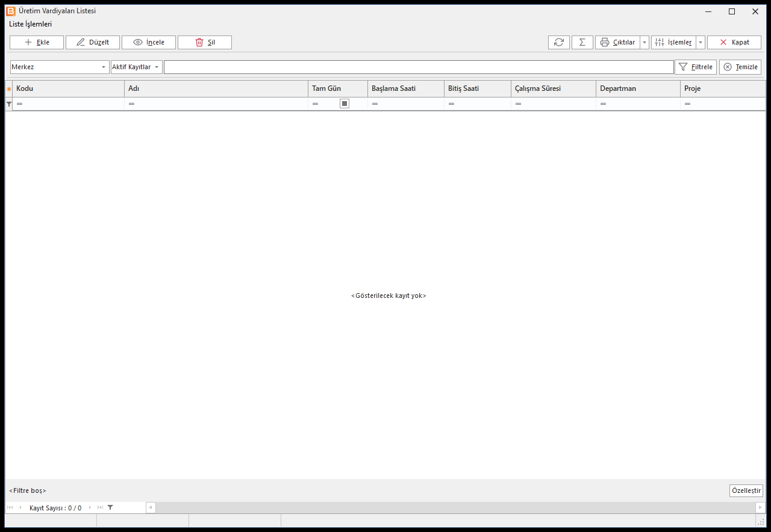The width and height of the screenshot is (771, 532).
Task: Expand the Çıktılar dropdown arrow
Action: coord(645,42)
